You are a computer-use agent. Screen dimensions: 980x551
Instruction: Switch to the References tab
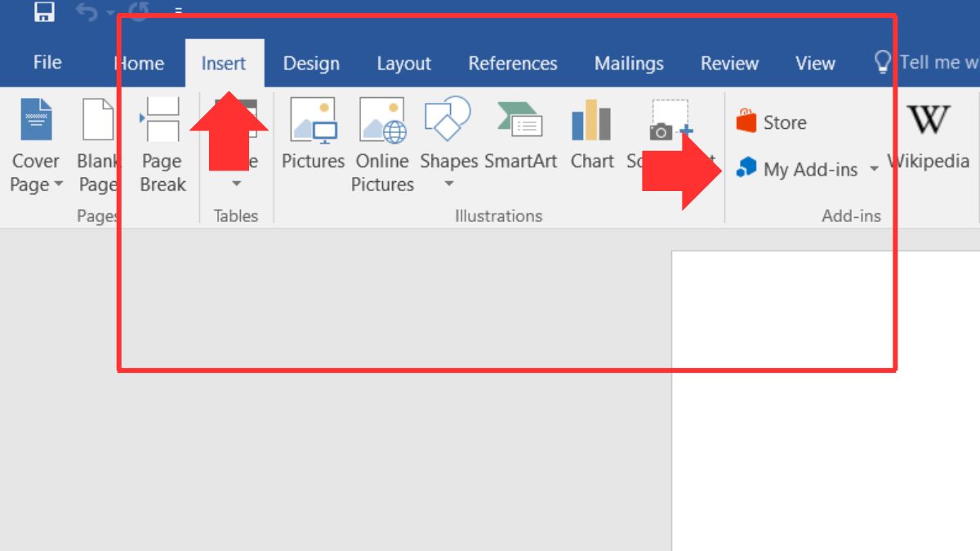click(x=513, y=64)
